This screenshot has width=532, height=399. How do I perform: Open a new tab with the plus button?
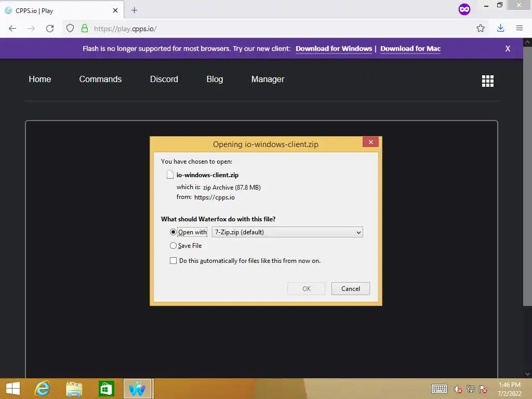click(135, 10)
